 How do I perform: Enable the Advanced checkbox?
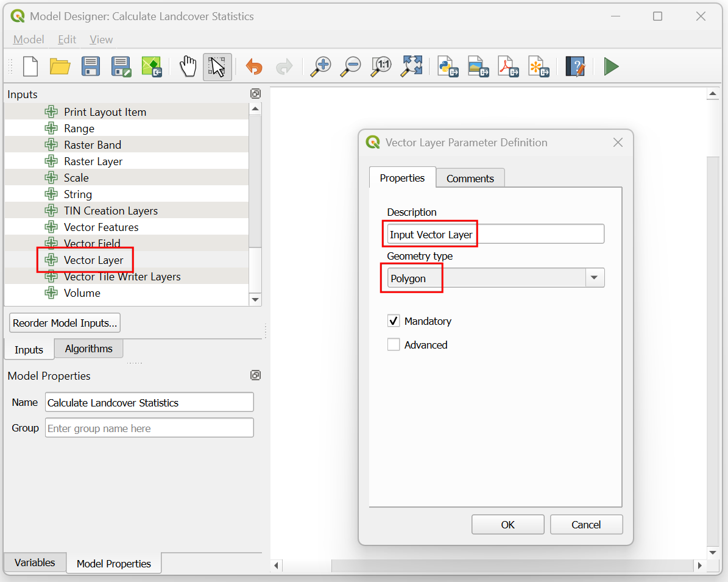coord(394,345)
